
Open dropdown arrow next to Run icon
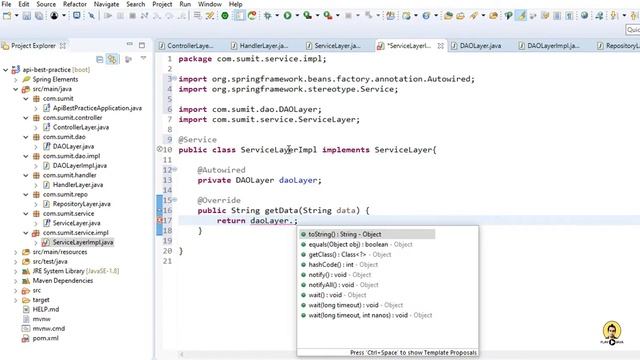(297, 16)
